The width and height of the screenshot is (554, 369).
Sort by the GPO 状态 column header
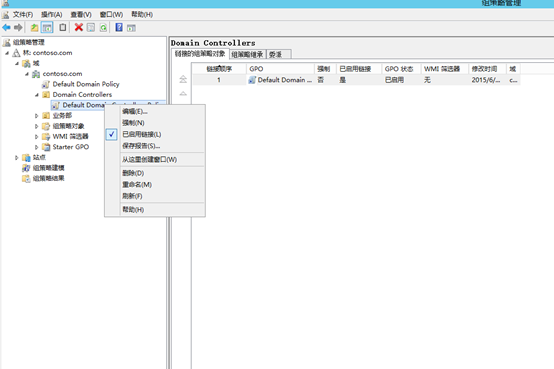click(401, 69)
